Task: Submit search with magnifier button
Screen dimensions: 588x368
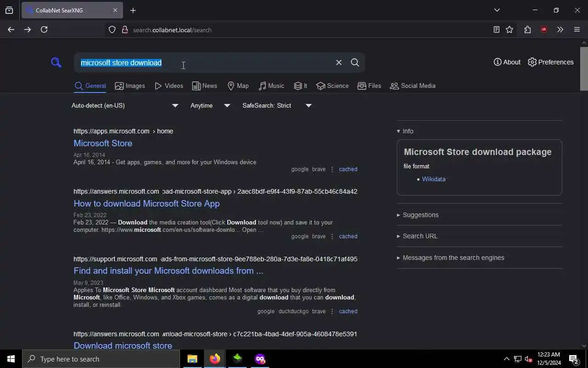Action: (x=355, y=63)
